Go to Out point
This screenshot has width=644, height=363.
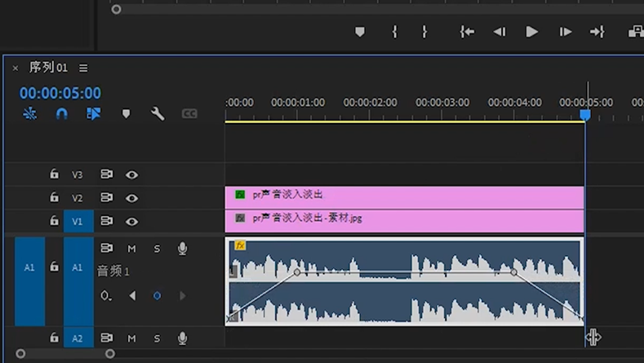[x=597, y=31]
